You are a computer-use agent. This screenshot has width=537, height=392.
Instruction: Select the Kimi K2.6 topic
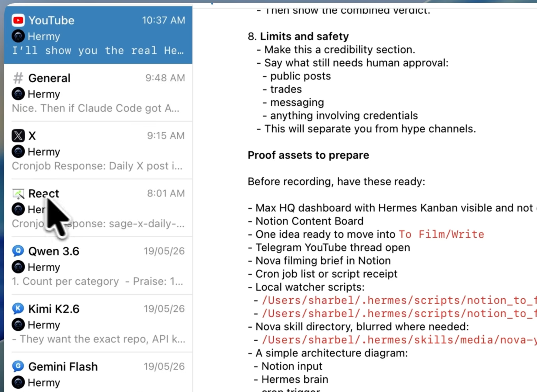(x=98, y=324)
